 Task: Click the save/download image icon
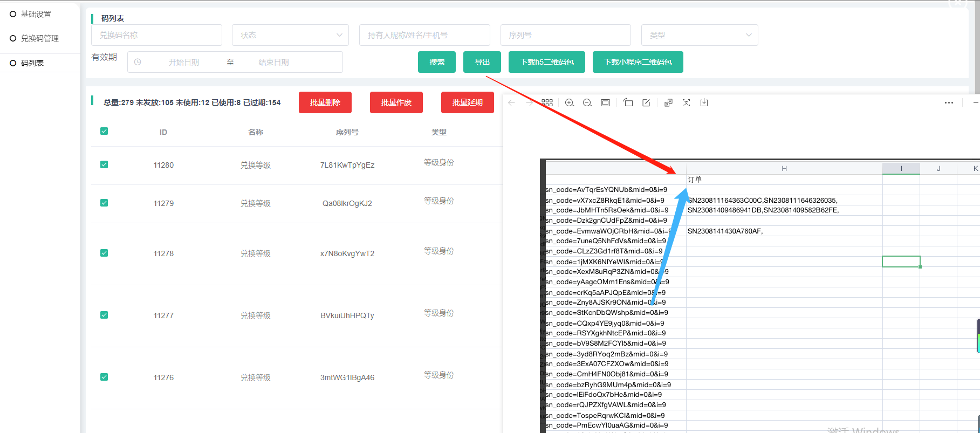pyautogui.click(x=704, y=102)
